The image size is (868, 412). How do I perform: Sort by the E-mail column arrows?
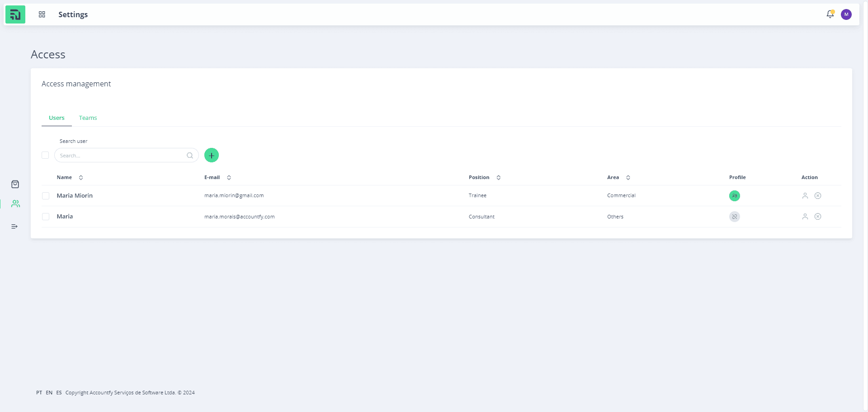[229, 178]
